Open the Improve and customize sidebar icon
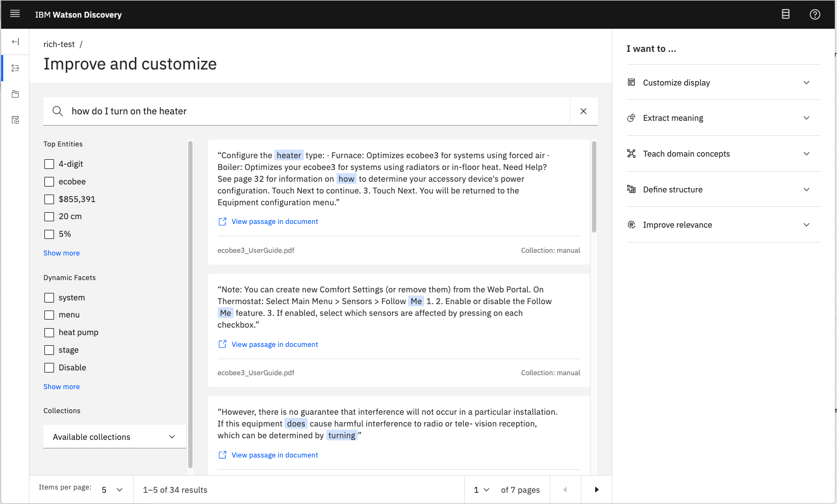Screen dimensions: 837x504 click(x=16, y=68)
